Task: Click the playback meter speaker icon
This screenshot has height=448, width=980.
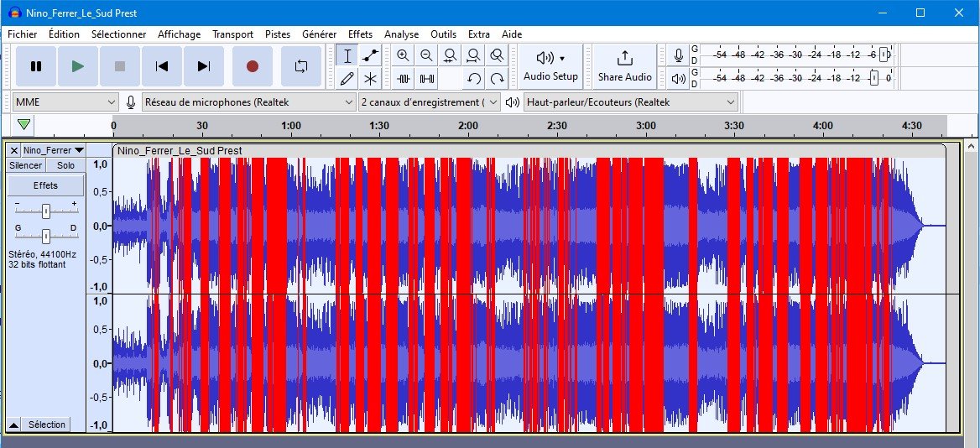Action: (x=678, y=79)
